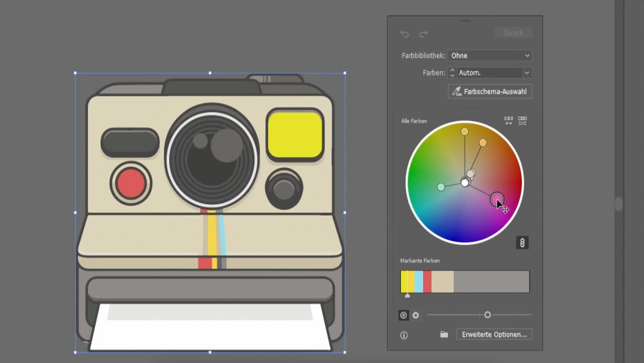Click the Zurück button
The height and width of the screenshot is (363, 644).
point(513,33)
